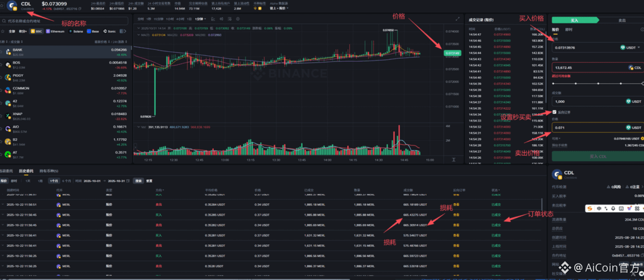Click the buy price field 0.07313976

point(597,47)
